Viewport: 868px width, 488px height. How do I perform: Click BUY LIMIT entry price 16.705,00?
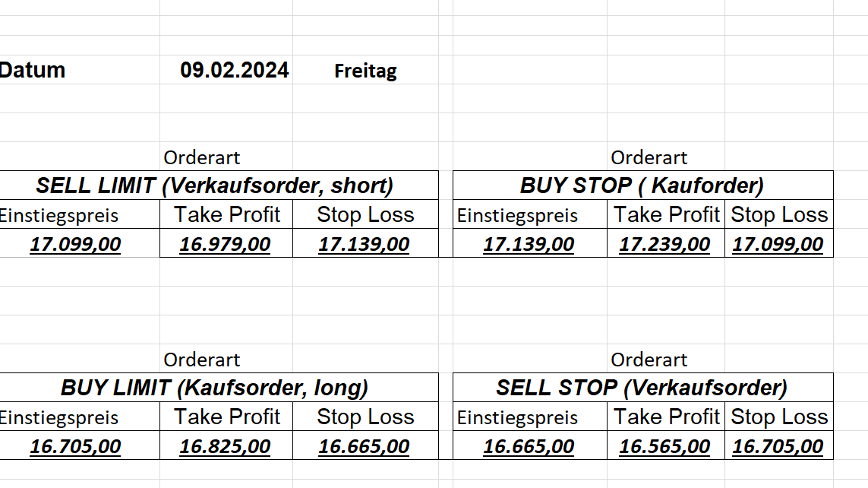pyautogui.click(x=75, y=447)
